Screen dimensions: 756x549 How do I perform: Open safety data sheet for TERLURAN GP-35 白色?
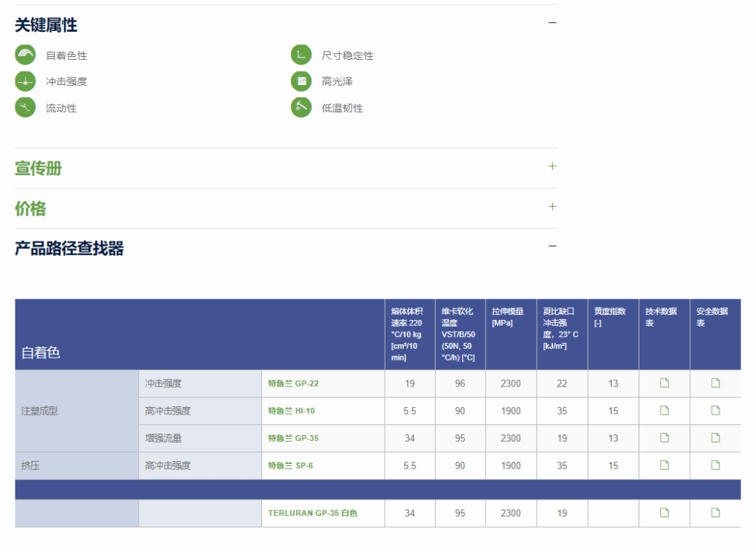click(x=715, y=513)
